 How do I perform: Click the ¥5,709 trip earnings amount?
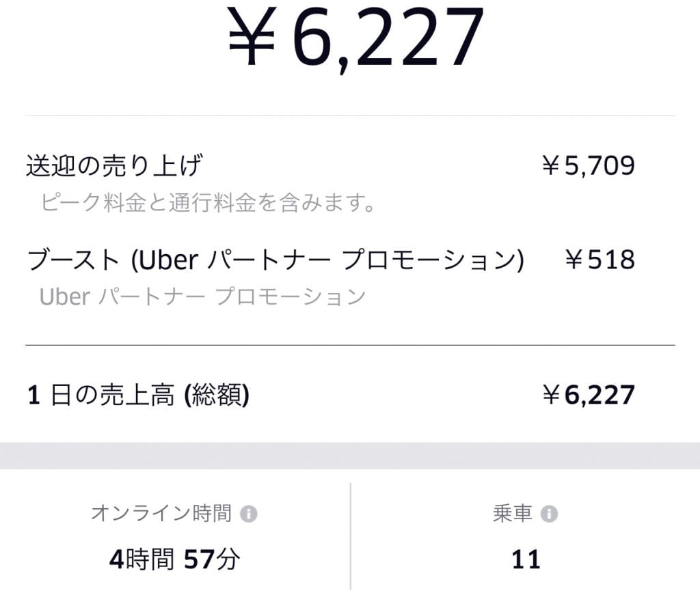coord(588,166)
